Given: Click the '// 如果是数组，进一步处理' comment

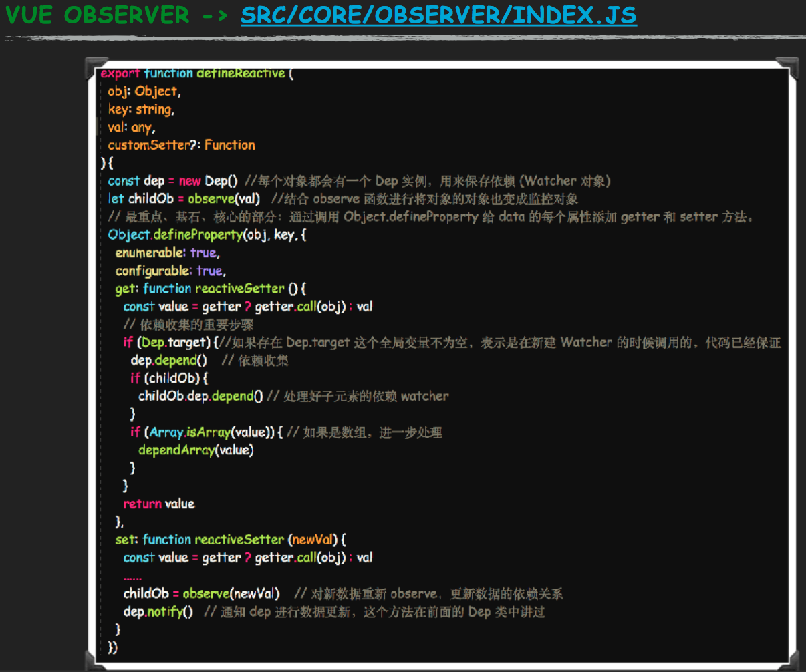Looking at the screenshot, I should (364, 432).
